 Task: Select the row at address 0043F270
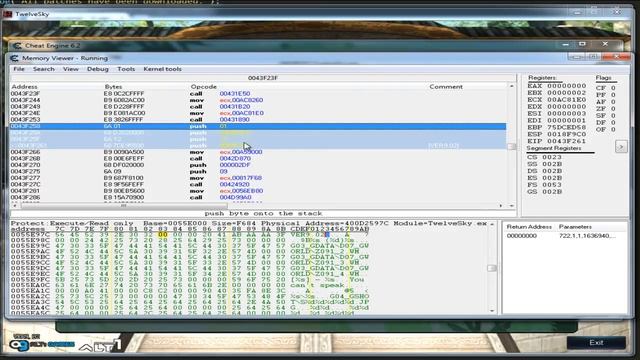pos(258,165)
